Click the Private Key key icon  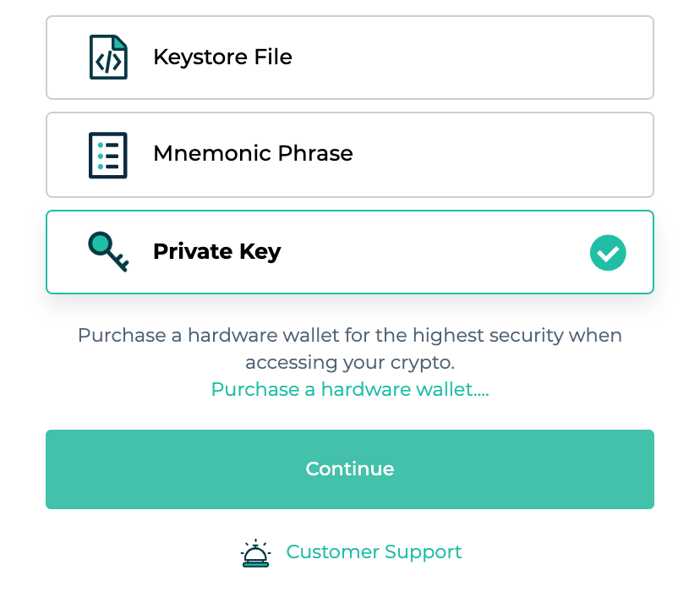point(108,251)
